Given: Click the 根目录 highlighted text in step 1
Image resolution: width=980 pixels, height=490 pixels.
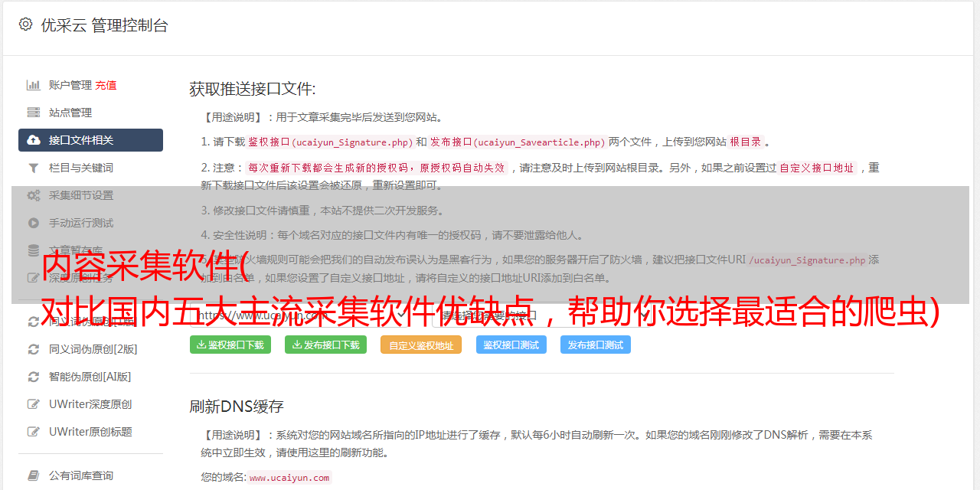Looking at the screenshot, I should click(x=746, y=142).
